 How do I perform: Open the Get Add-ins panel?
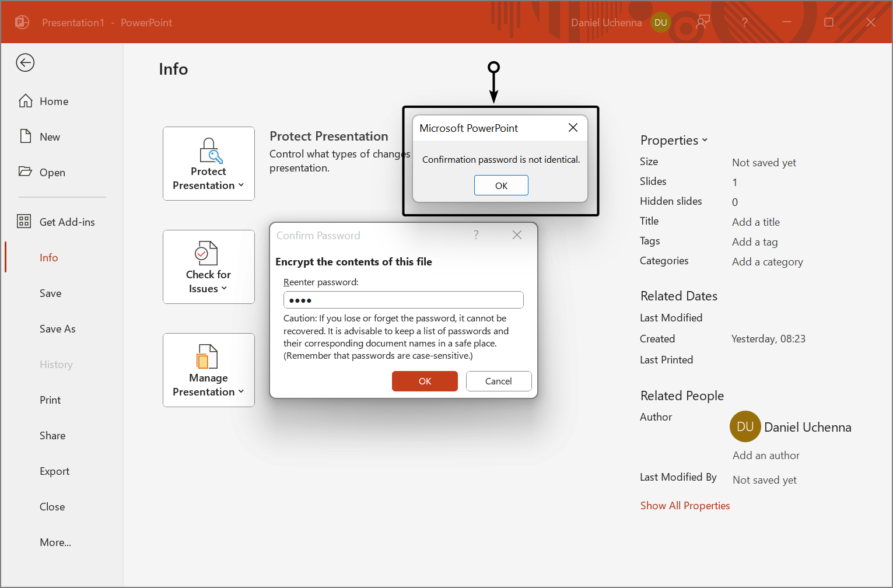pyautogui.click(x=24, y=221)
